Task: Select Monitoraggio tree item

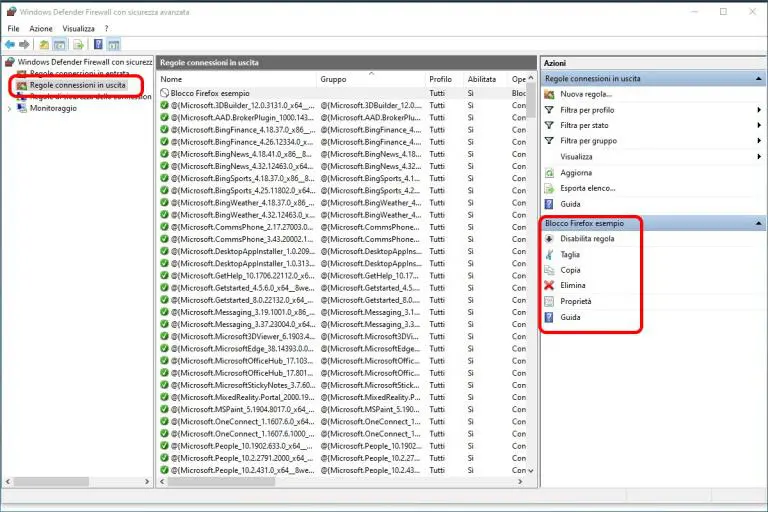Action: pyautogui.click(x=53, y=108)
